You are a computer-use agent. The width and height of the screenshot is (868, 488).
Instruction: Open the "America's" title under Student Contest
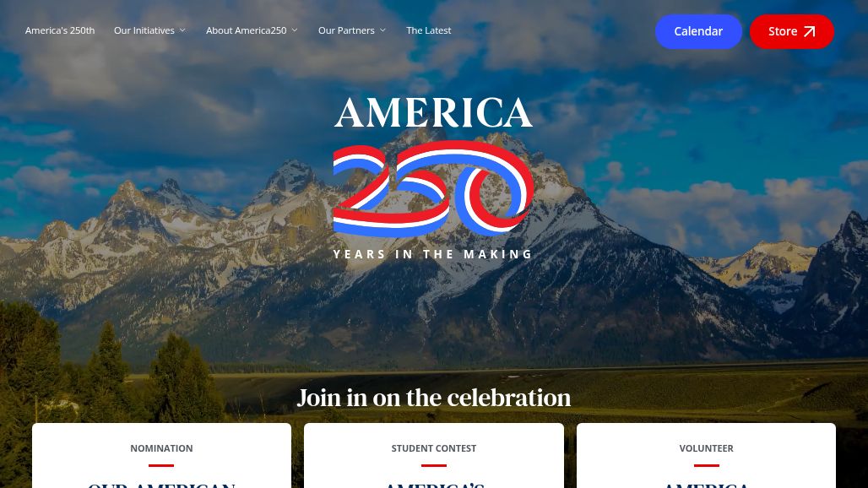(x=434, y=485)
